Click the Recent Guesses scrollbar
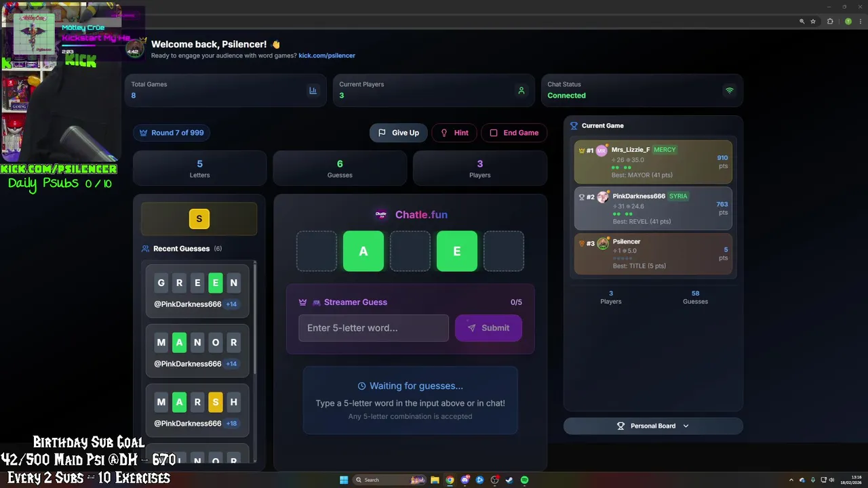 [255, 319]
